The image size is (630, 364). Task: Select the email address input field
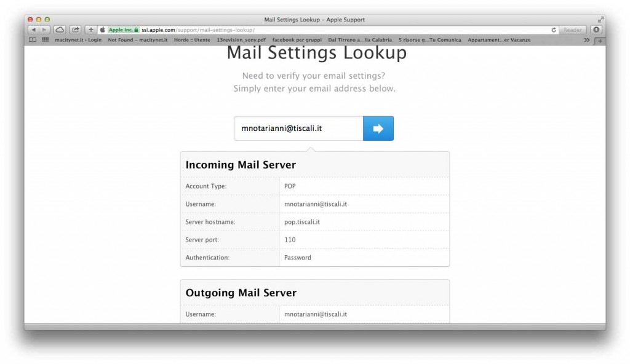tap(298, 128)
